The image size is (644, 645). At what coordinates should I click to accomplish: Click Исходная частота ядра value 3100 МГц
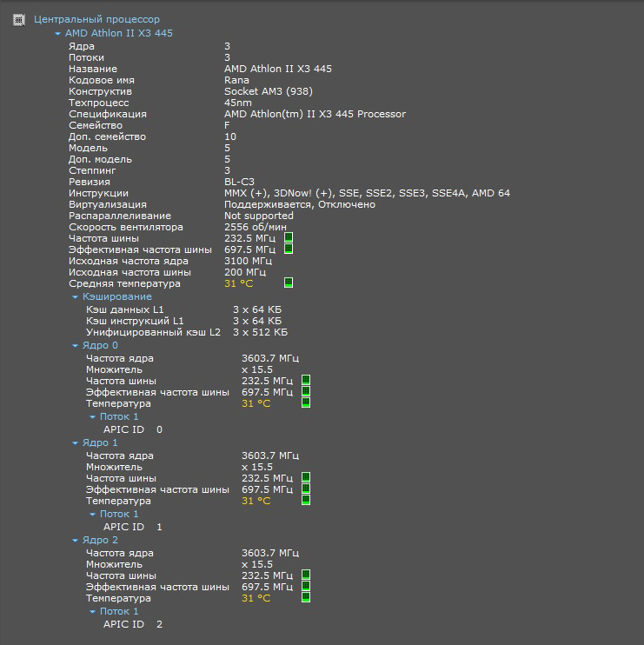[x=248, y=261]
